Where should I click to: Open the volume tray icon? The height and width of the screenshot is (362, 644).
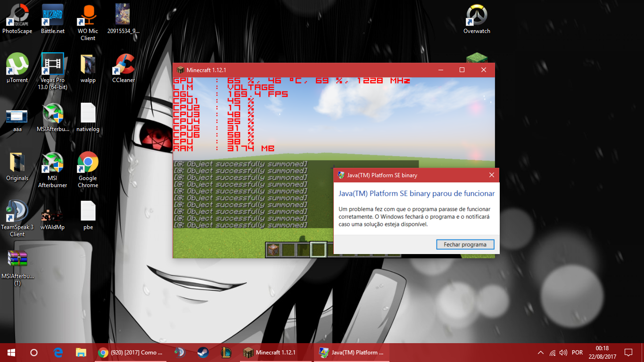[x=563, y=353]
